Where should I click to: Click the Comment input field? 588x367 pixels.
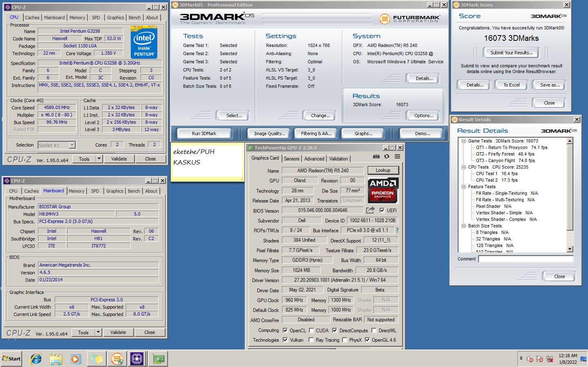tap(526, 259)
